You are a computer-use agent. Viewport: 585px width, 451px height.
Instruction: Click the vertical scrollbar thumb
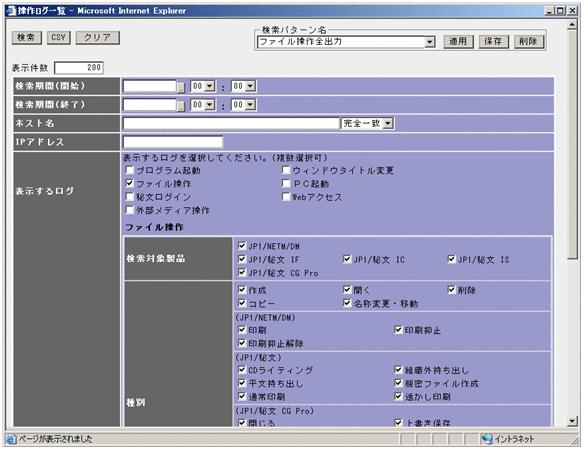(x=573, y=144)
